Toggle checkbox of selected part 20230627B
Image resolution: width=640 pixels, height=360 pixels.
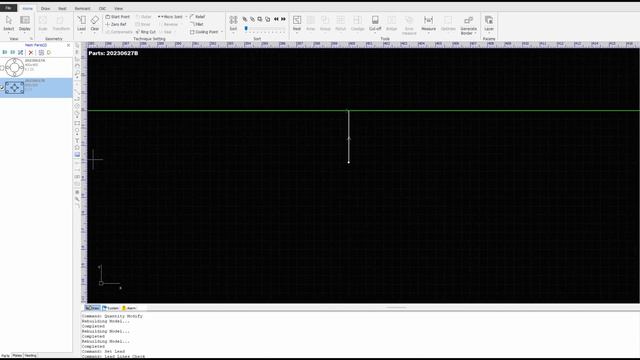point(2,87)
